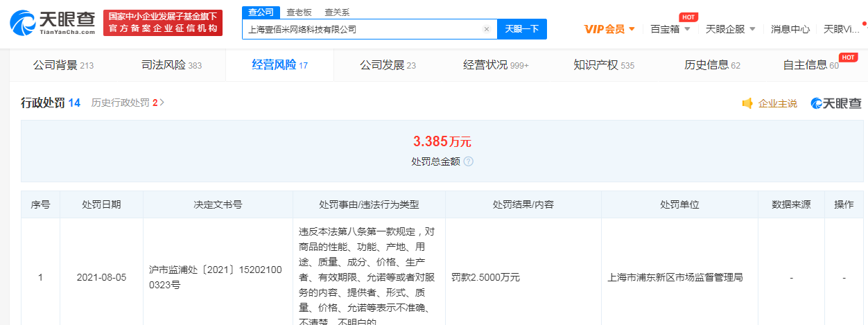This screenshot has height=325, width=868.
Task: Click the 行政处罚 14 section heading
Action: (x=51, y=103)
